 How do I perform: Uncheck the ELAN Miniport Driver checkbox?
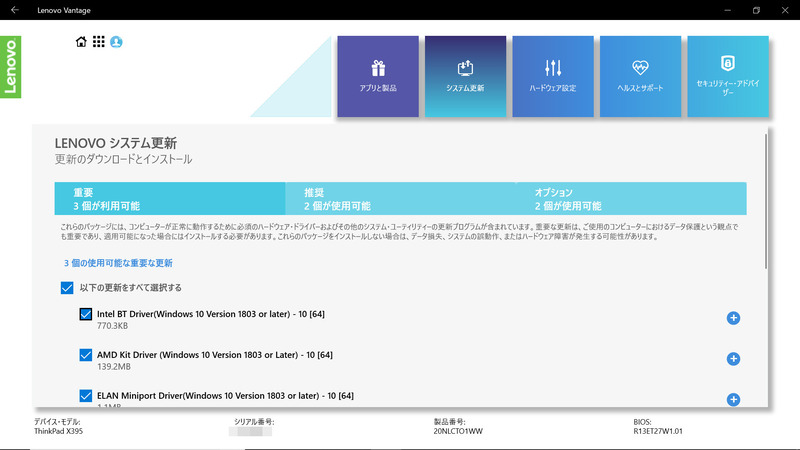pyautogui.click(x=86, y=395)
